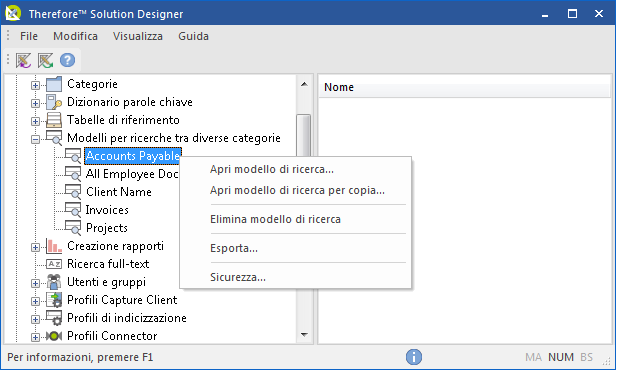Click the Profili Connector icon
Viewport: 617px width, 371px height.
pyautogui.click(x=54, y=336)
